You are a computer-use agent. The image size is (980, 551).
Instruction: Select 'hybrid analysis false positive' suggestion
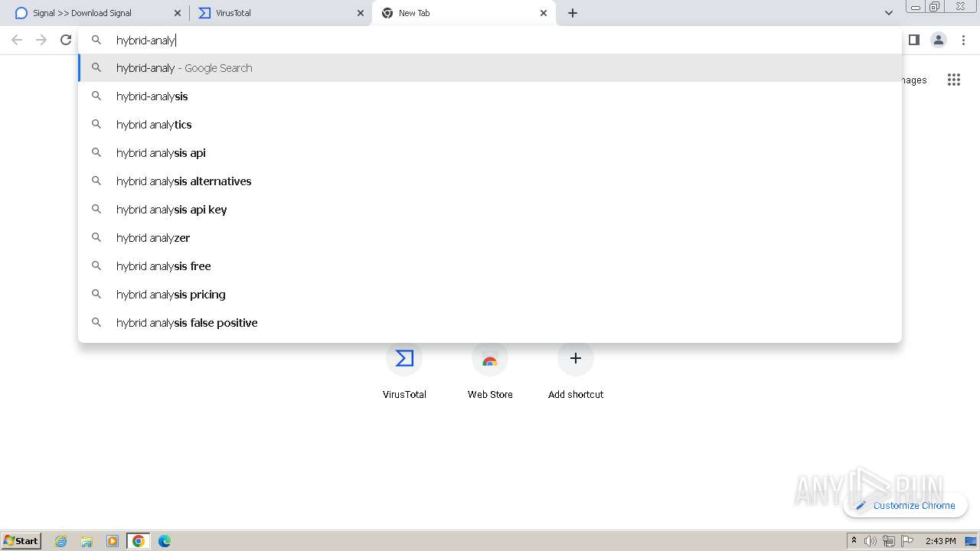(x=490, y=323)
